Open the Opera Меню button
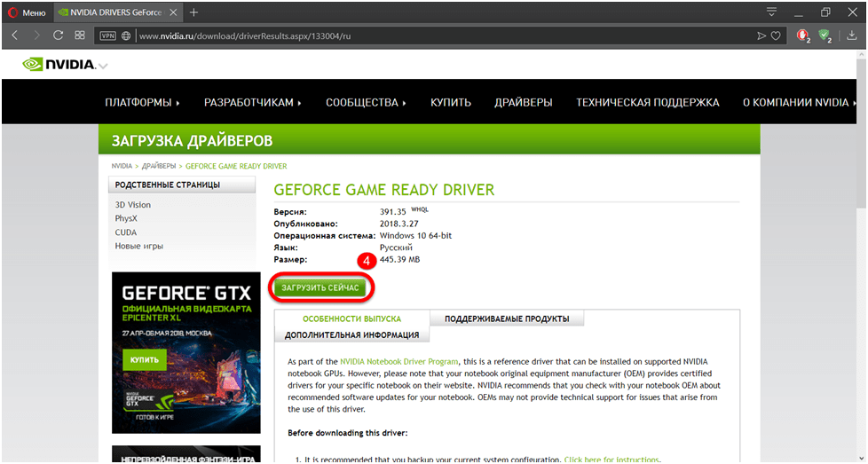Viewport: 868px width, 464px height. point(27,12)
